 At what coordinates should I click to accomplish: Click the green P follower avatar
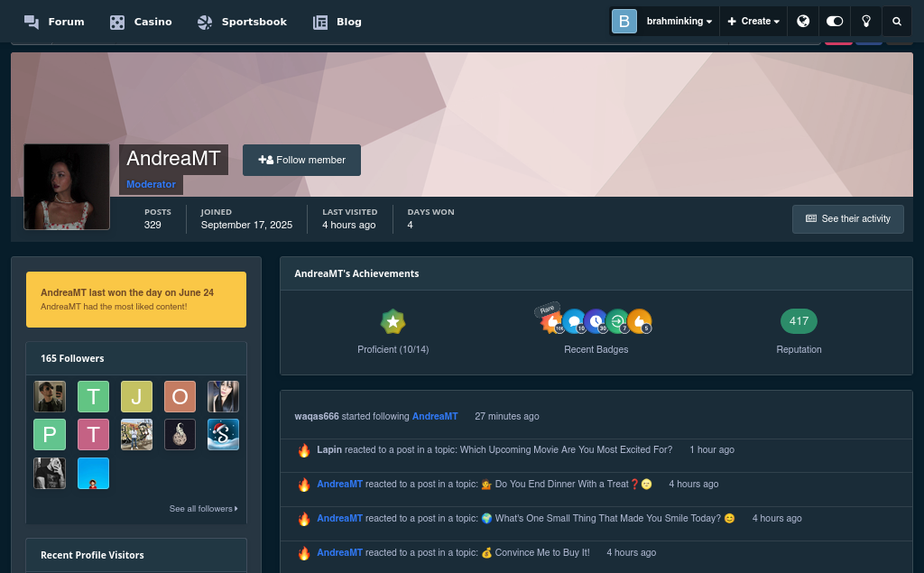pos(50,434)
